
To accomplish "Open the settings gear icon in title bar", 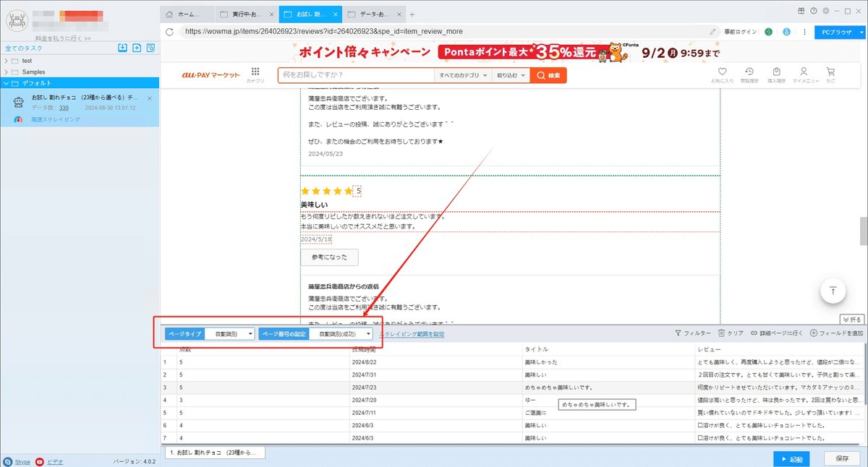I will [x=825, y=11].
